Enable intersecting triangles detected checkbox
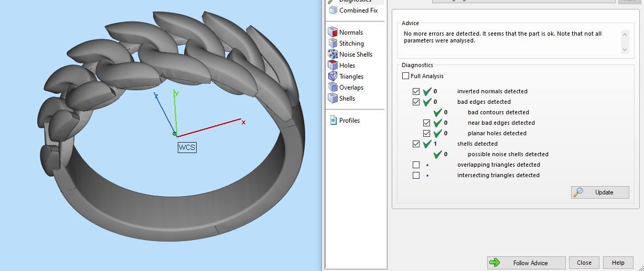Screen dimensions: 644x271 click(416, 175)
